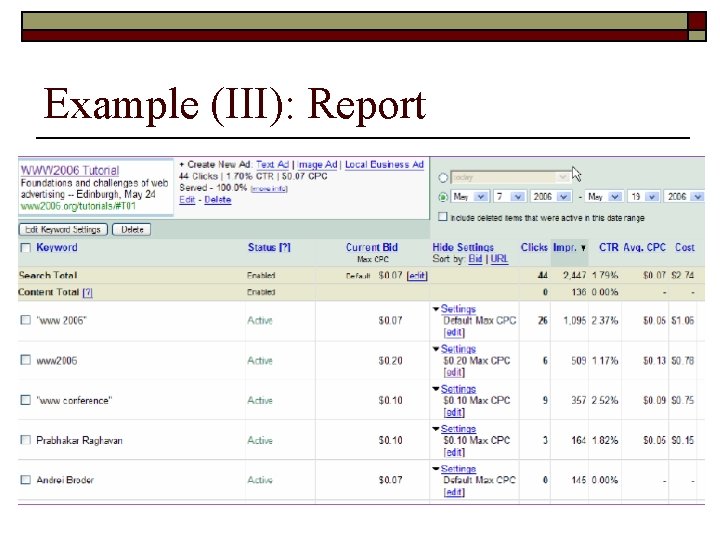
Task: Toggle the select-all Keyword header checkbox
Action: pos(26,248)
